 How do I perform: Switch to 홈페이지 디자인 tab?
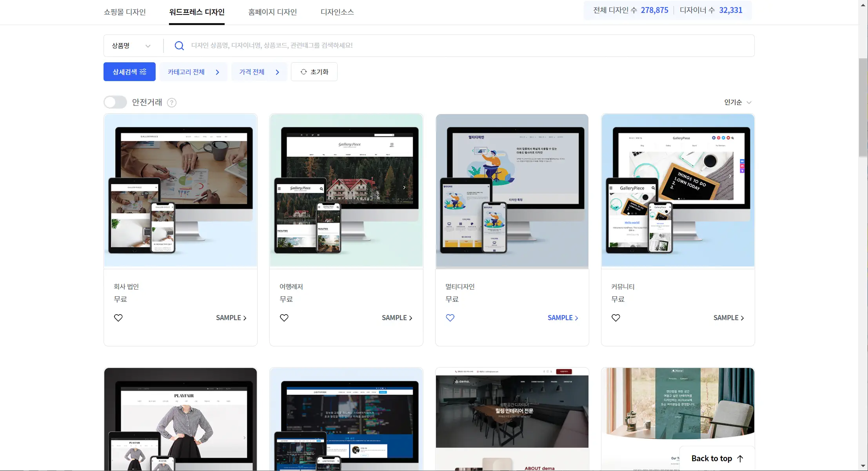272,12
